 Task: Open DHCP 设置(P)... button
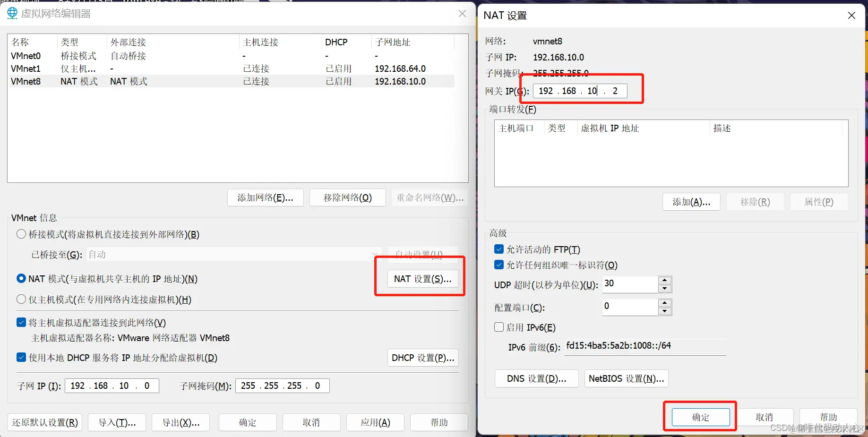423,358
